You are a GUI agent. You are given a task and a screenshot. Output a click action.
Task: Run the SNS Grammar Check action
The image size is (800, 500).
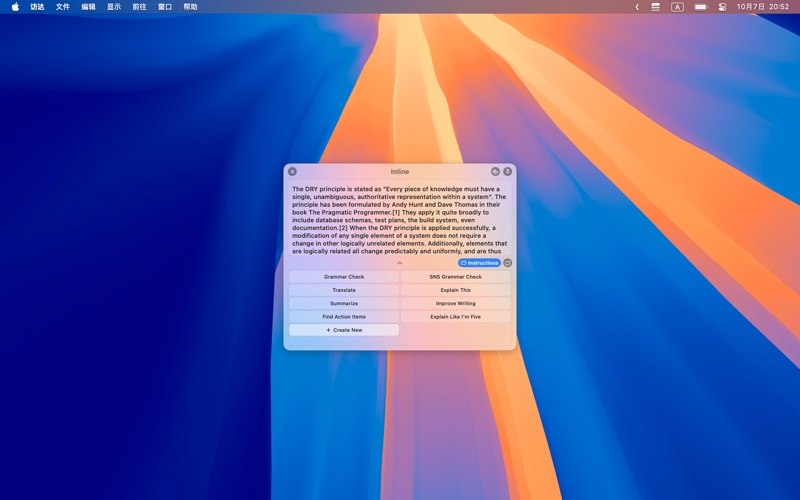[455, 277]
